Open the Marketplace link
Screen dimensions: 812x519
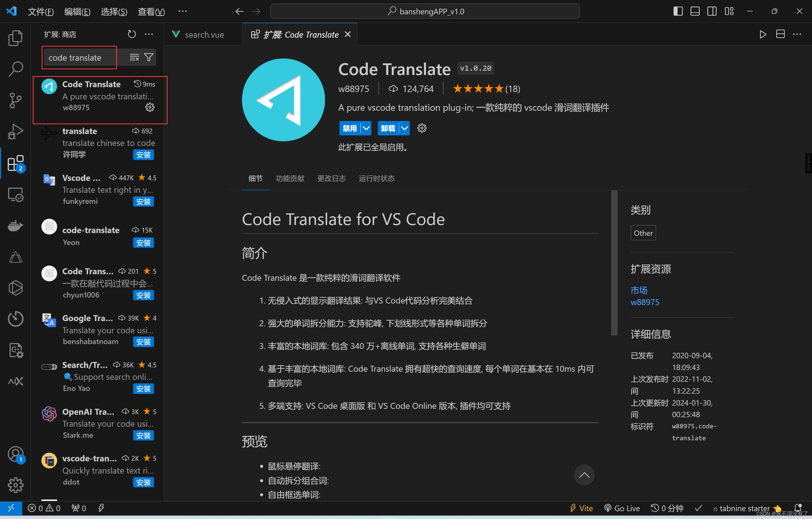coord(639,290)
